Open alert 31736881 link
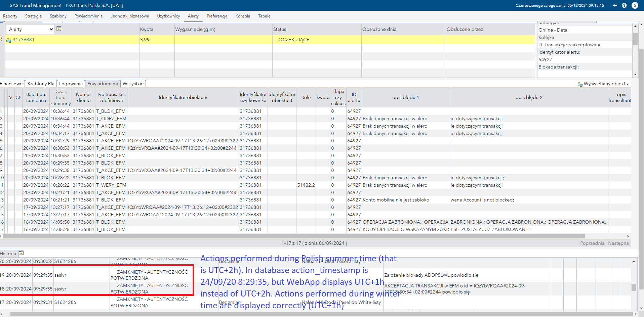Viewport: 644px width, 317px height. coord(23,40)
